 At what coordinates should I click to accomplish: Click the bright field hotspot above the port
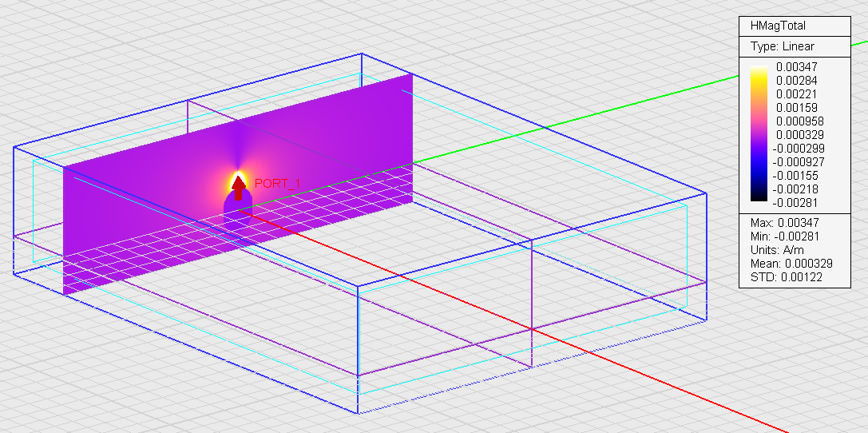click(239, 174)
